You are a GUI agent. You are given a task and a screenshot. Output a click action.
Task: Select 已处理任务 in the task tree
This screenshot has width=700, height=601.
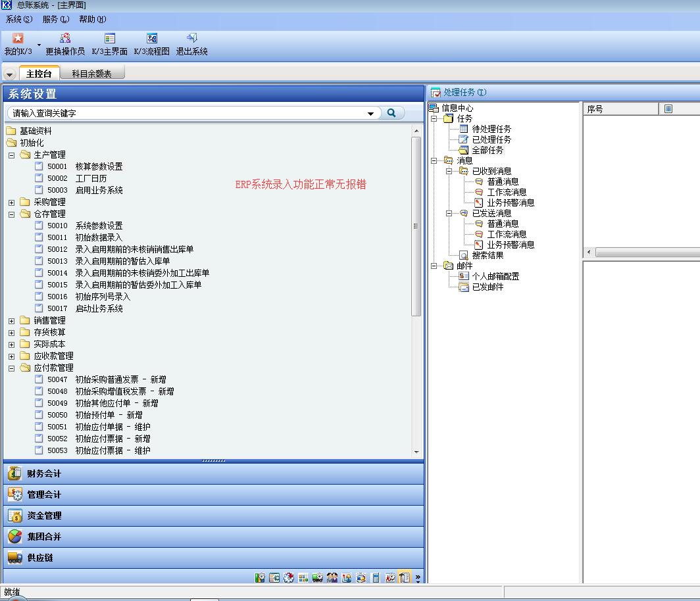click(x=491, y=139)
